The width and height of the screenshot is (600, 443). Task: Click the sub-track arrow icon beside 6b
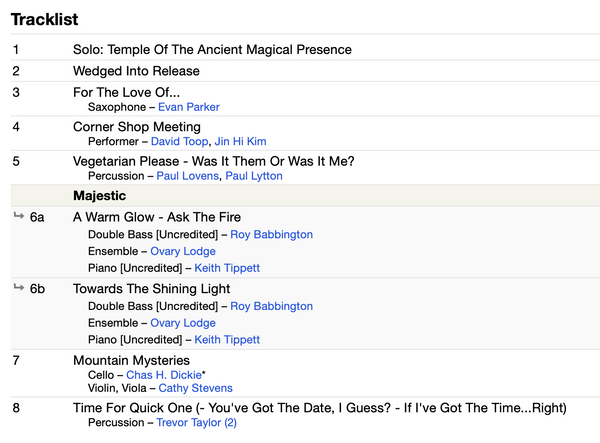coord(19,287)
